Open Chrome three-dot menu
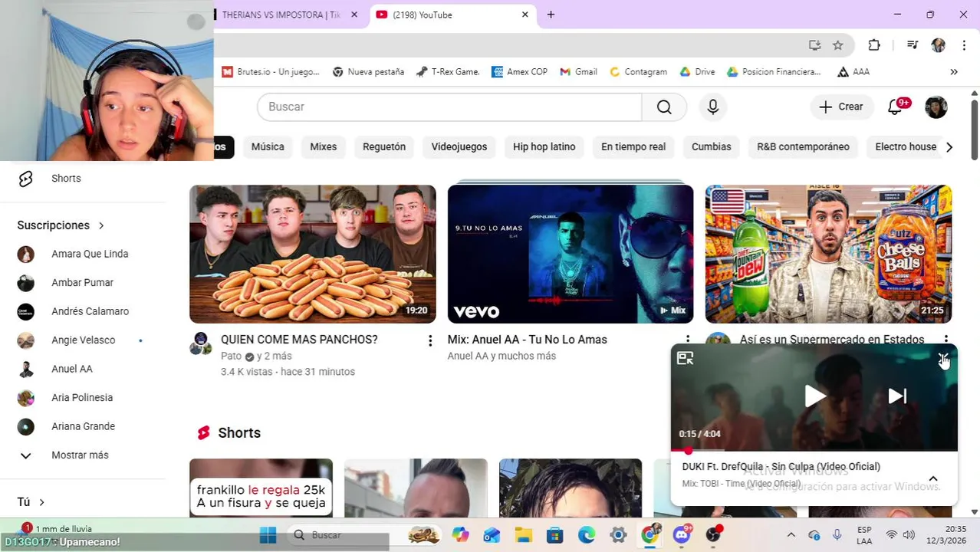Image resolution: width=980 pixels, height=552 pixels. [x=964, y=45]
